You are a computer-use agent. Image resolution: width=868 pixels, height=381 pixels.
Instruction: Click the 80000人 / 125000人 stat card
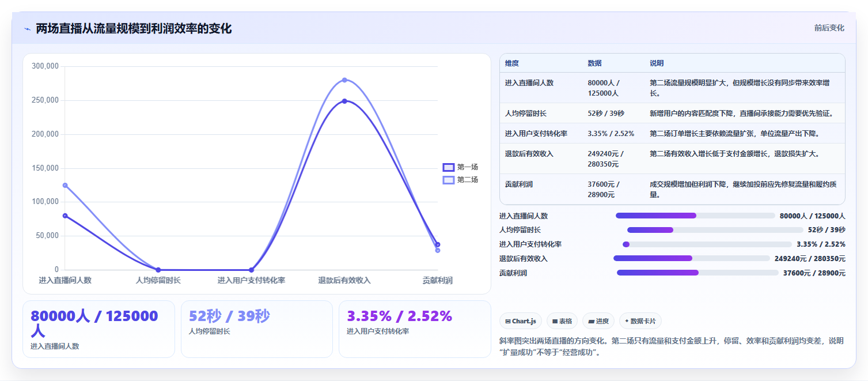(x=98, y=329)
